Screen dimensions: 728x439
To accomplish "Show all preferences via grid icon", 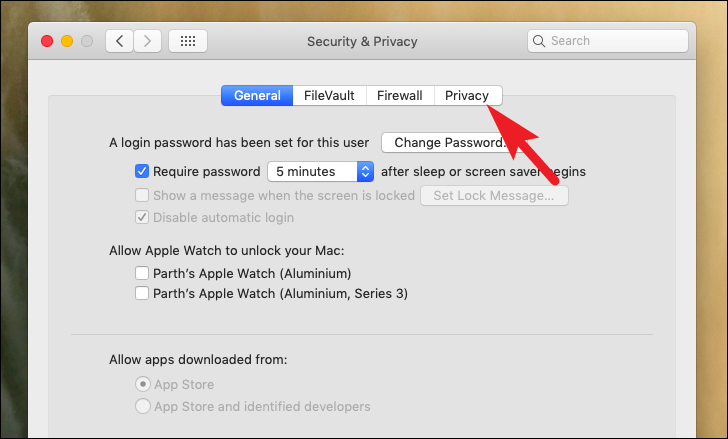I will [188, 41].
